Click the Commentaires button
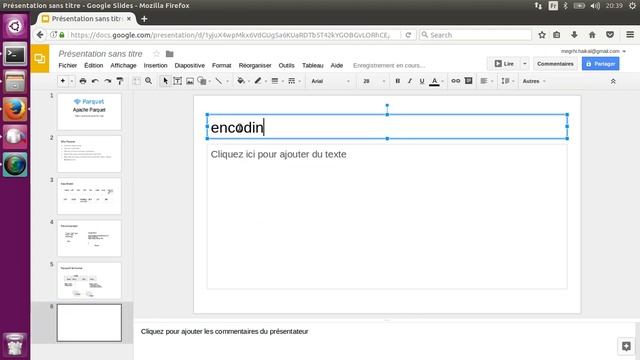 click(555, 64)
